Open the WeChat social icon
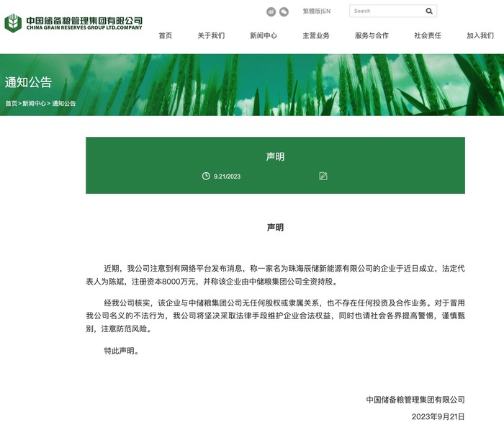504x438 pixels. point(284,12)
